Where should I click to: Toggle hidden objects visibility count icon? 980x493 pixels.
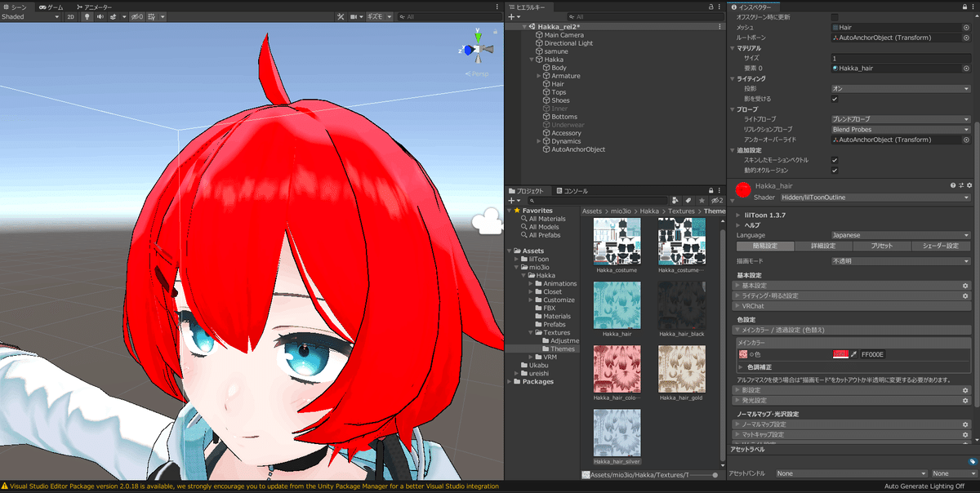[137, 16]
